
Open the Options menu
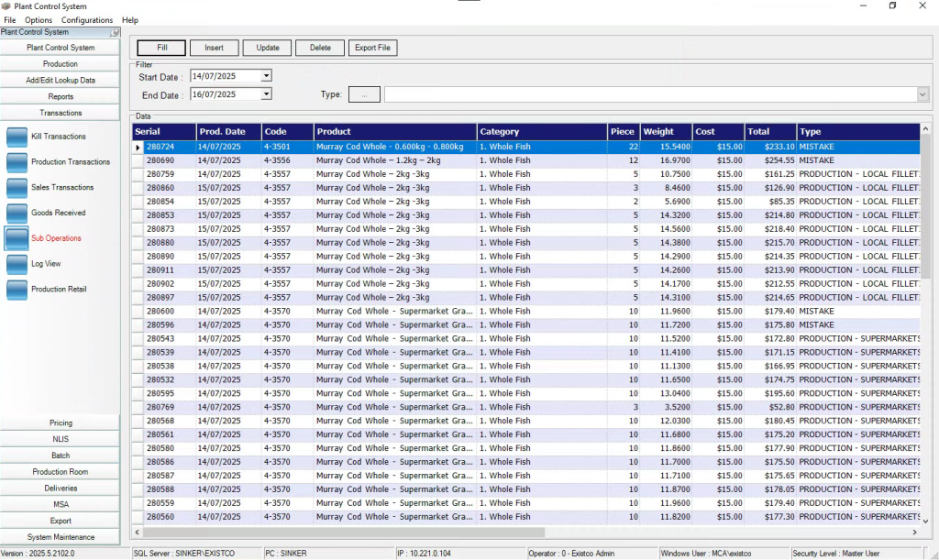click(x=39, y=20)
